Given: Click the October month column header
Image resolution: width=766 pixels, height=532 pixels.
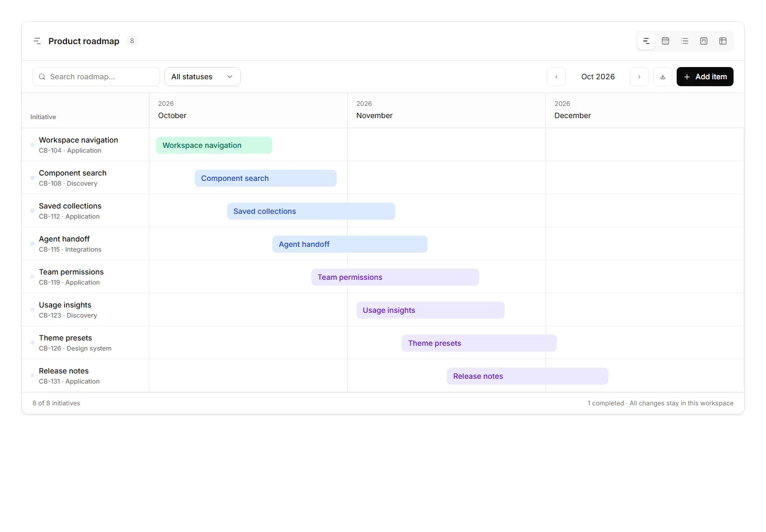Looking at the screenshot, I should coord(248,110).
